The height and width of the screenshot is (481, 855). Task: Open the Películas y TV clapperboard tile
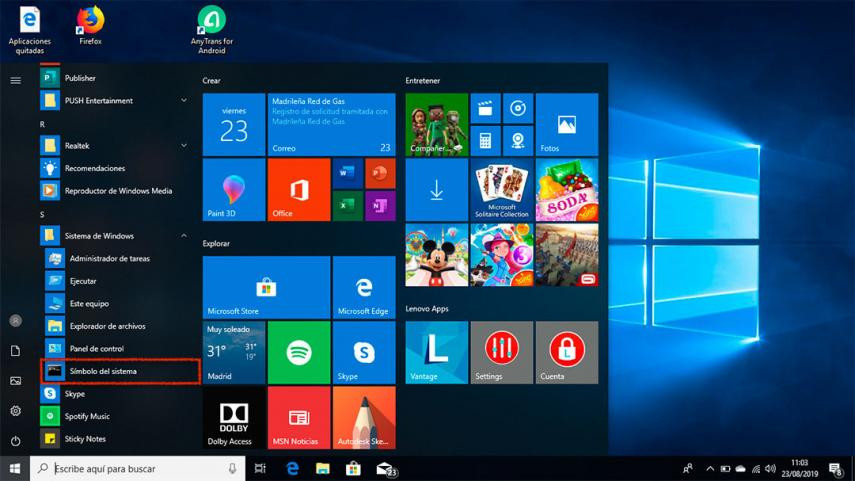click(485, 109)
